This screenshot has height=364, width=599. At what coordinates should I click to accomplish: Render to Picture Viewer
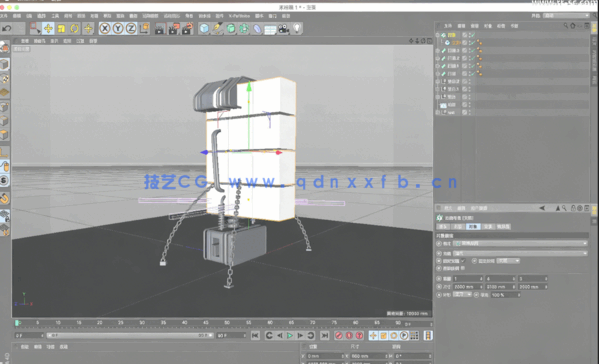pos(173,29)
